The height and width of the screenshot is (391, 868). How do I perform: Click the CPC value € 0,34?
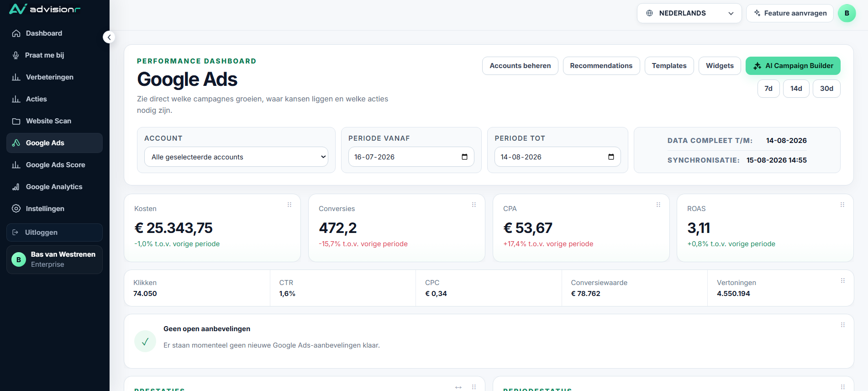[436, 294]
